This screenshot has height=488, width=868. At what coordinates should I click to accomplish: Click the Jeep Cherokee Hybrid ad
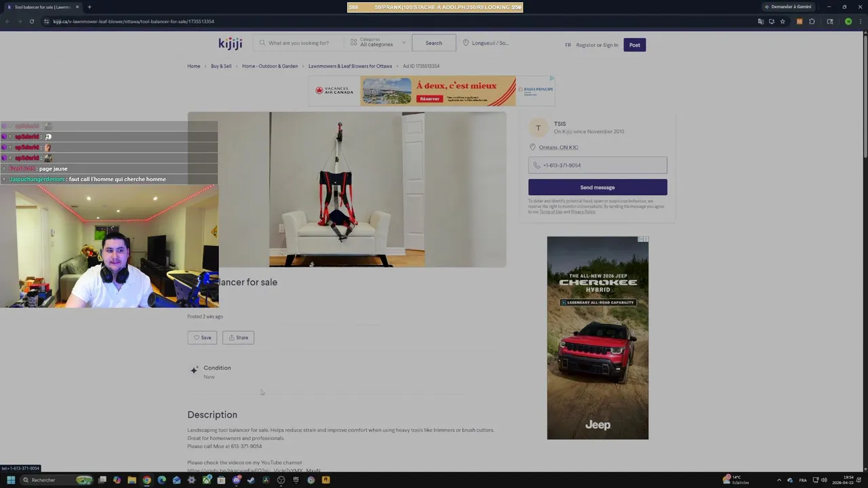point(597,338)
